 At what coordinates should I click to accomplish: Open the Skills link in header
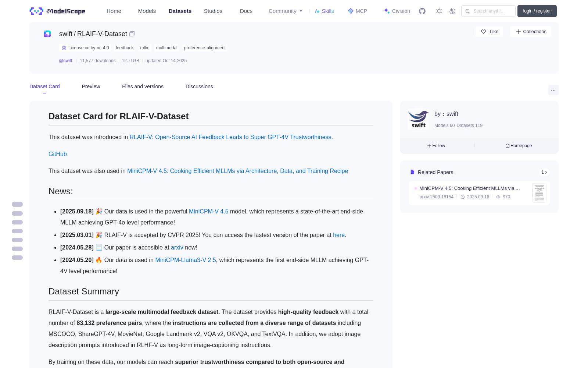pos(325,11)
